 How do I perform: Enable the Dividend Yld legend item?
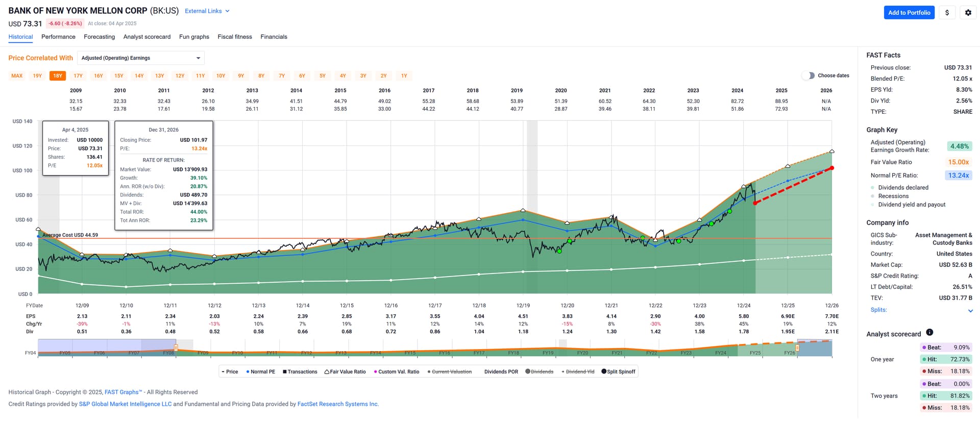pyautogui.click(x=578, y=372)
